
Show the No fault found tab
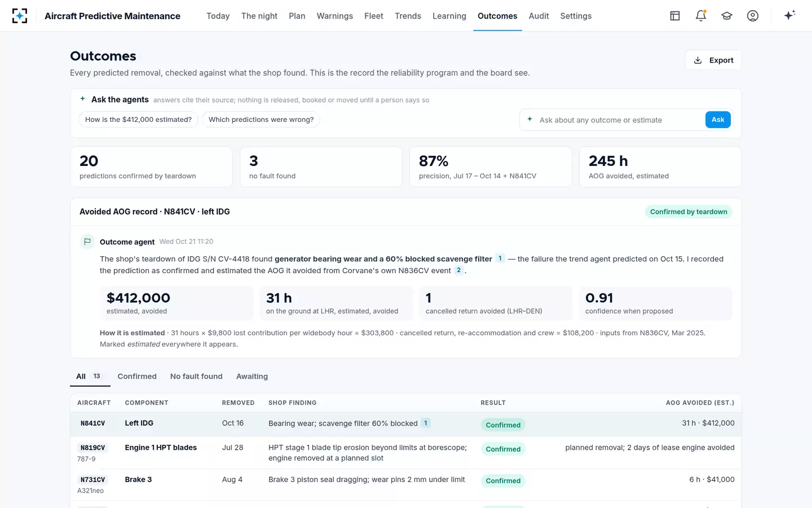[196, 376]
